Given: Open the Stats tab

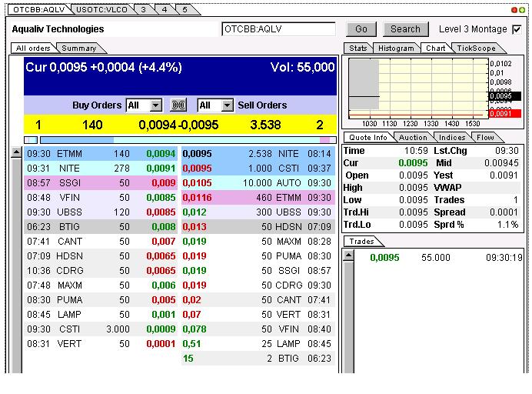Looking at the screenshot, I should point(358,48).
